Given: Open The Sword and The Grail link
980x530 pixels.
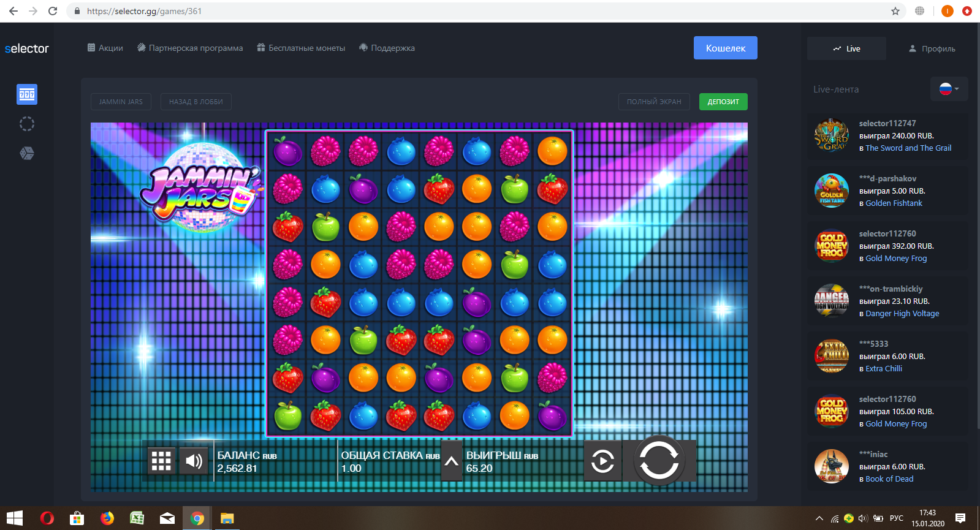Looking at the screenshot, I should point(908,148).
